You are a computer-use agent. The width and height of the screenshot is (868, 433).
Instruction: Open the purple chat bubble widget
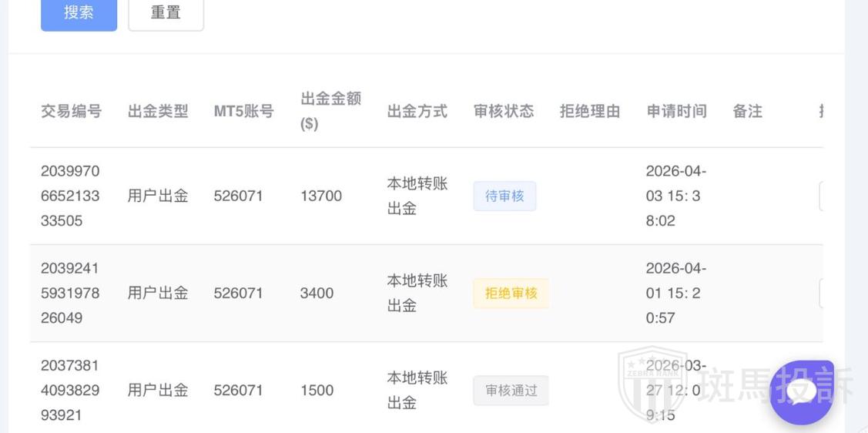tap(801, 392)
